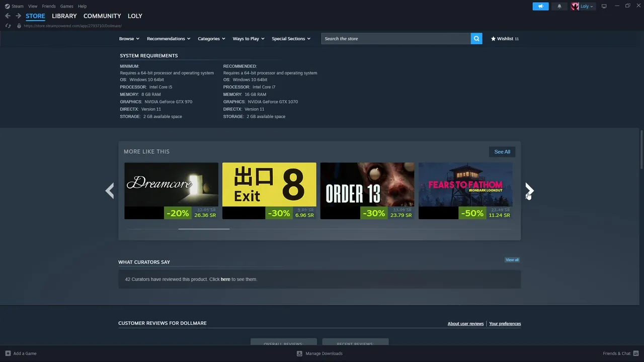Go back with the left arrow navigation icon
Viewport: 644px width, 362px height.
pos(8,16)
